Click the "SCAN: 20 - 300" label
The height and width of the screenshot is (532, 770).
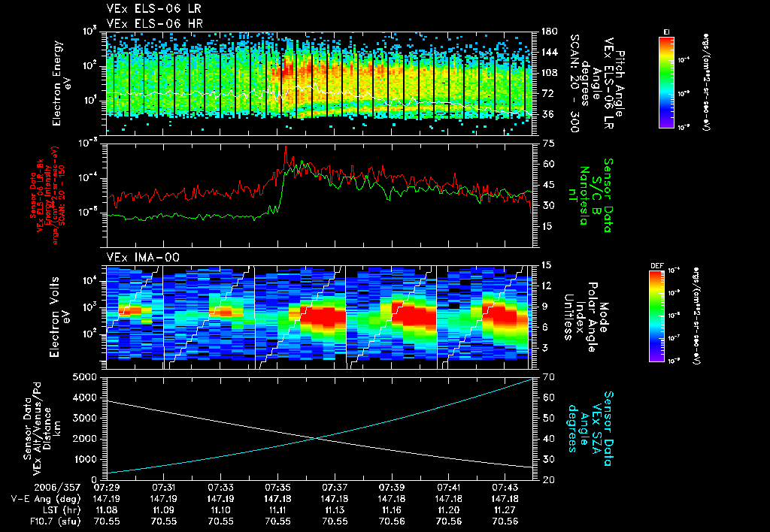574,83
